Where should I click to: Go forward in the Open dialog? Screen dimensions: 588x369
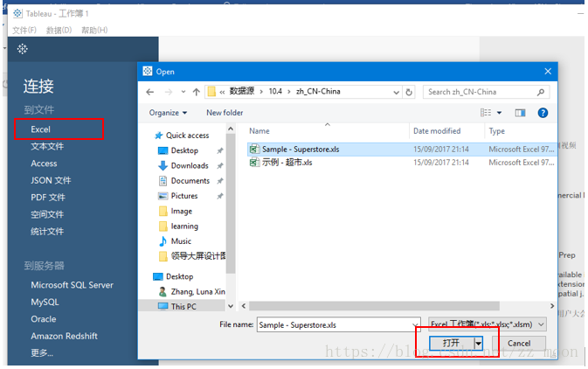[x=169, y=92]
